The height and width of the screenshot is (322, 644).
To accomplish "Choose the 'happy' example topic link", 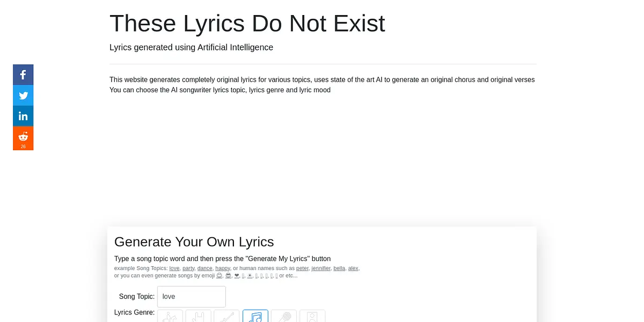I will 223,268.
